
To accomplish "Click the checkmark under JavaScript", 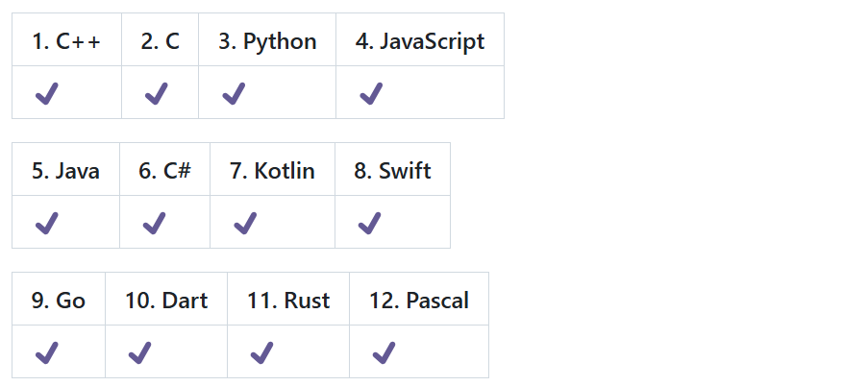I will [371, 93].
